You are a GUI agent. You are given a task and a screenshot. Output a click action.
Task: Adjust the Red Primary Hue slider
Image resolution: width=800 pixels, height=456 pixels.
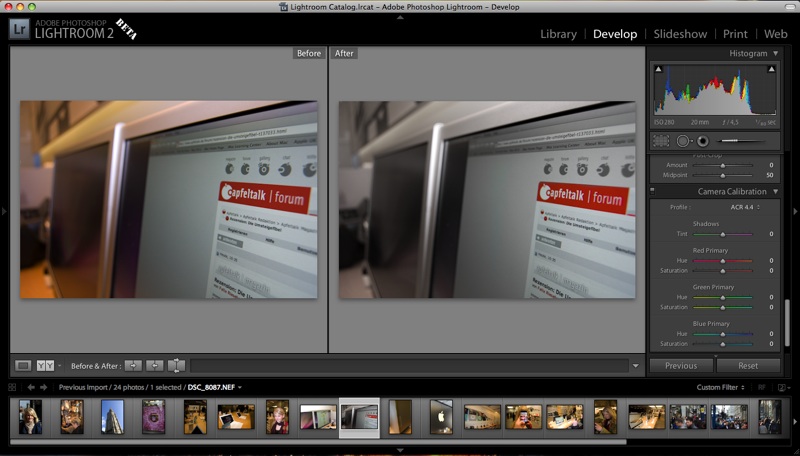[x=722, y=261]
